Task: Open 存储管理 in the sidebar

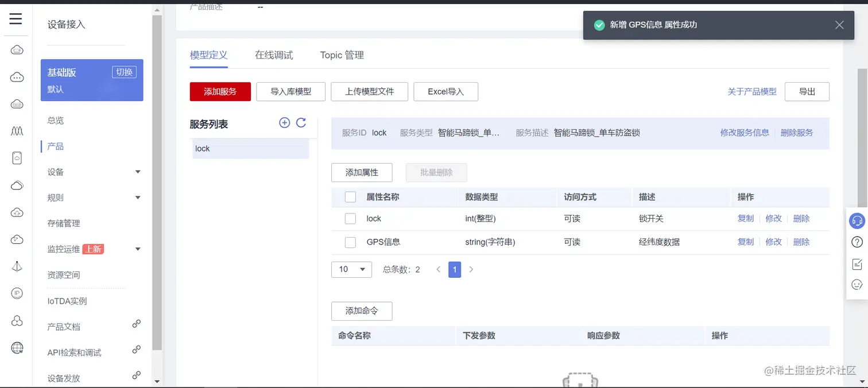Action: click(x=64, y=223)
